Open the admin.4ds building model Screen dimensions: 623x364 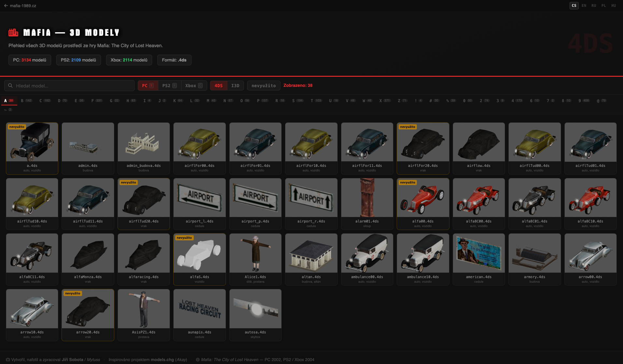88,148
